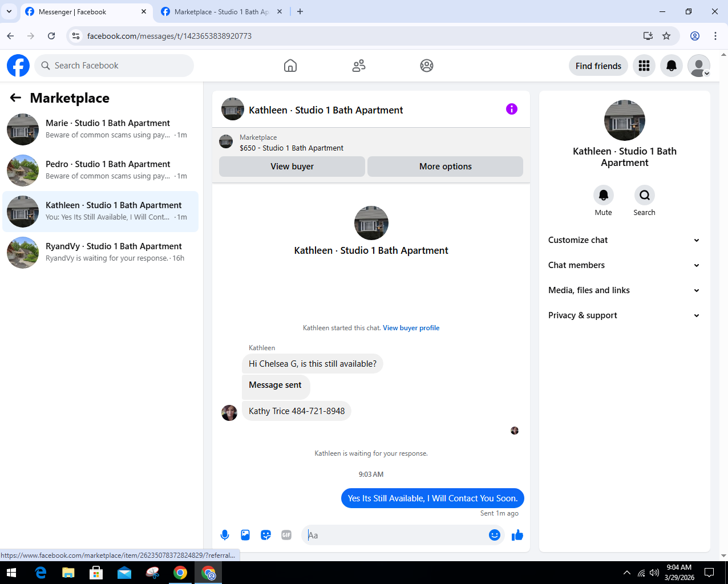Open the View buyer profile link
The image size is (728, 584).
[x=411, y=328]
